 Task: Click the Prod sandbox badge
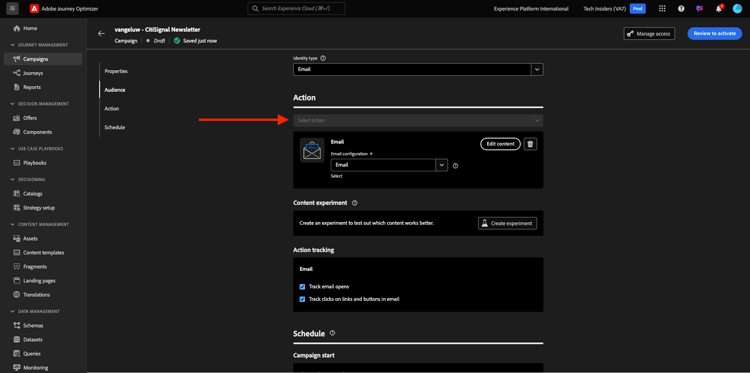[637, 9]
